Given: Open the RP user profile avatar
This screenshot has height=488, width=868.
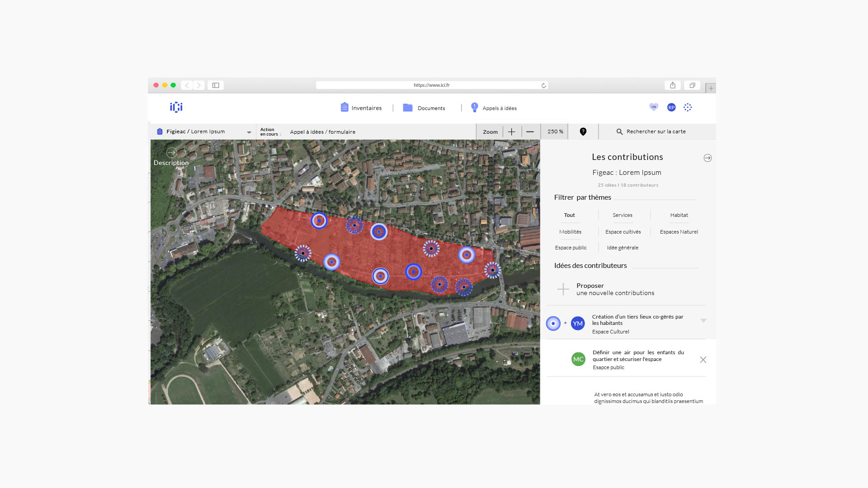Looking at the screenshot, I should pyautogui.click(x=671, y=107).
